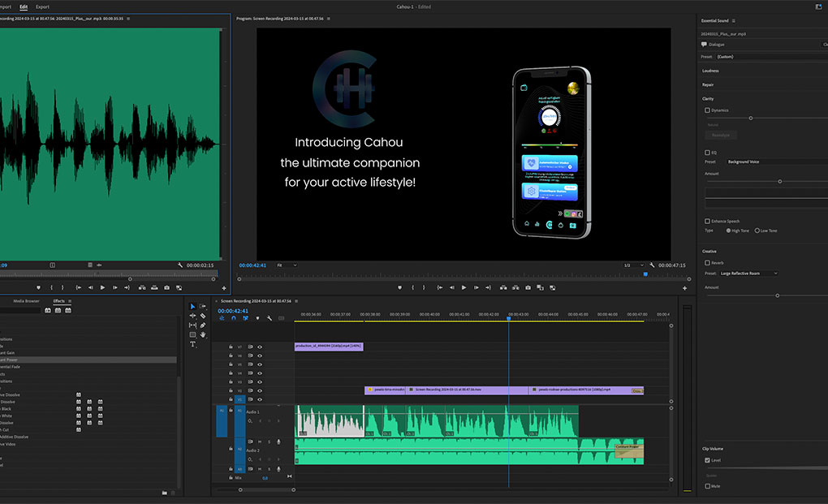Switch to the Edit workspace tab

coord(24,6)
